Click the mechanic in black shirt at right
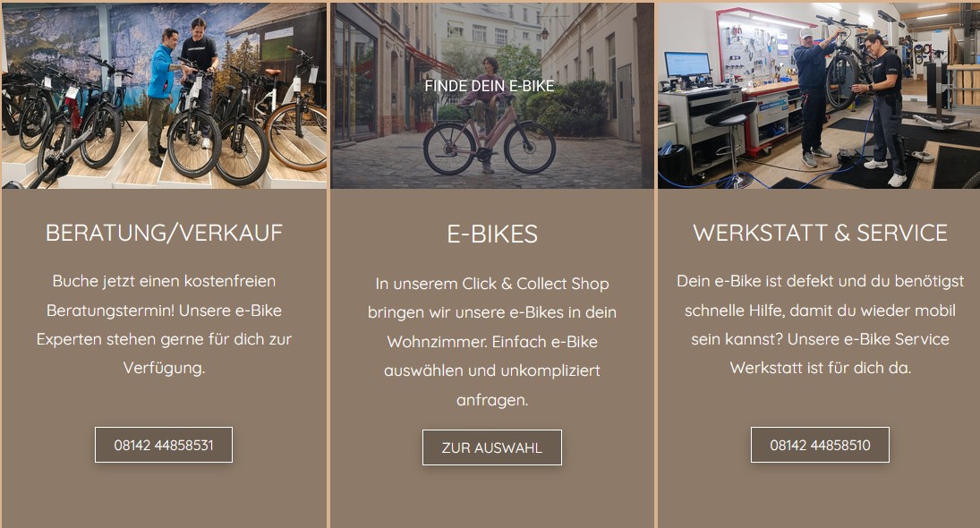Screen dimensions: 980x528 [x=883, y=109]
